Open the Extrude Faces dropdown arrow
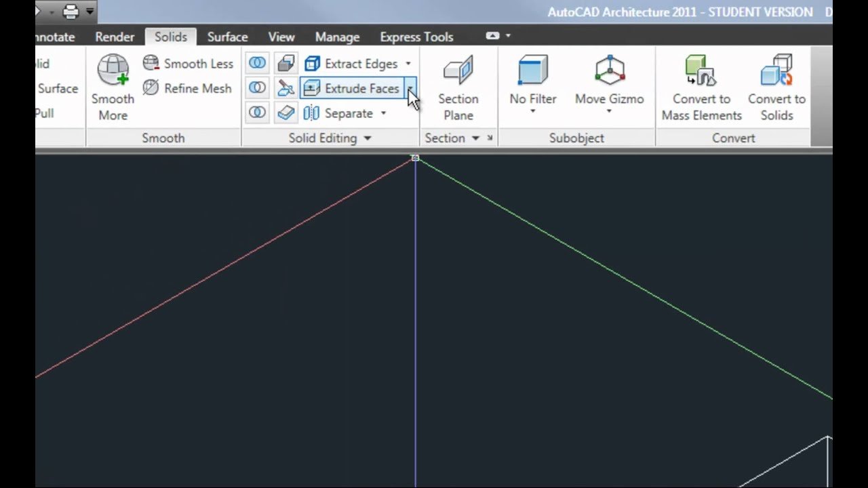Viewport: 868px width, 488px height. point(411,88)
